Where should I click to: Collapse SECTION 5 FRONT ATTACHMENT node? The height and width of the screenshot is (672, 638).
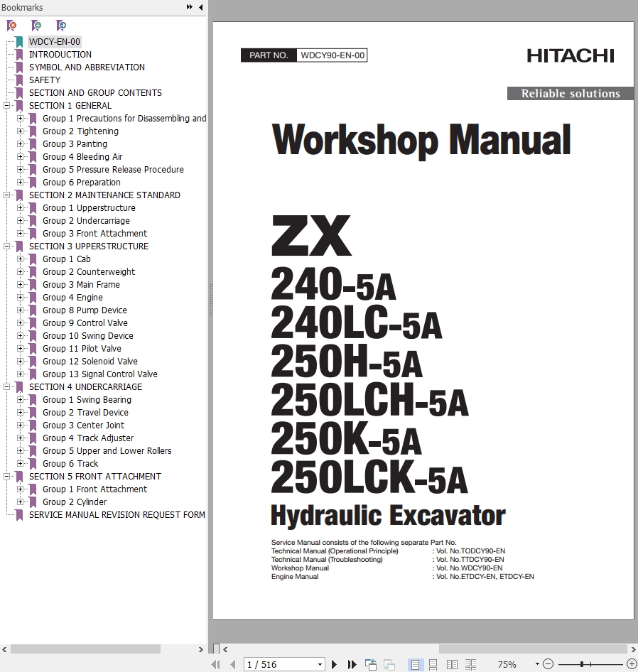[x=6, y=476]
